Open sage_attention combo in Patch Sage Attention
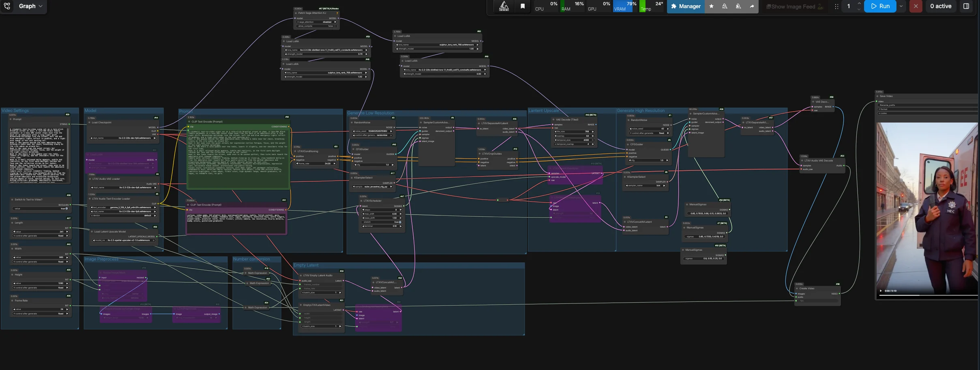Viewport: 980px width, 370px height. click(x=317, y=22)
